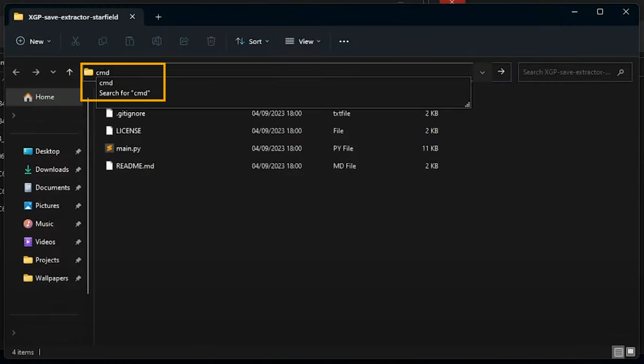The height and width of the screenshot is (364, 644).
Task: Click the pin icon next to Pictures
Action: coord(78,206)
